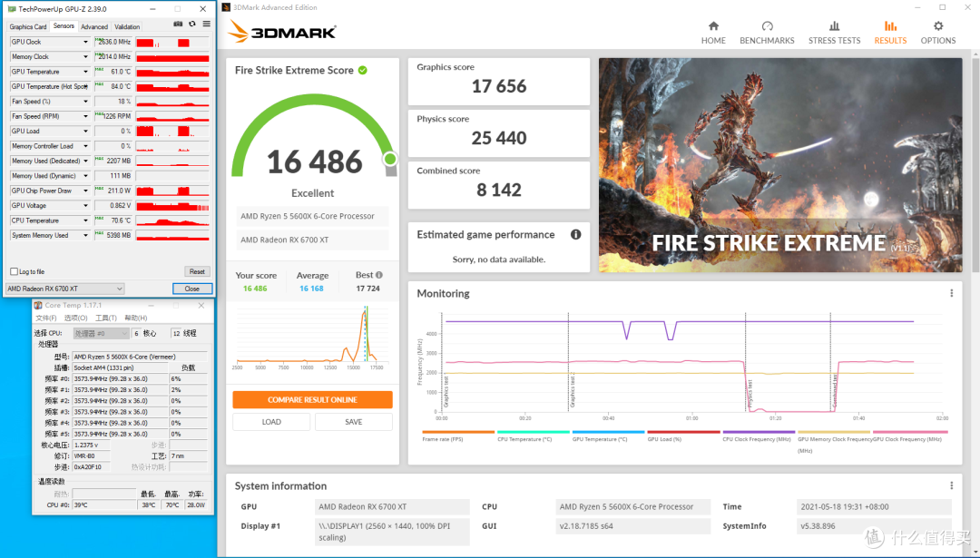The height and width of the screenshot is (558, 980).
Task: Click the info icon next to Best score
Action: (378, 275)
